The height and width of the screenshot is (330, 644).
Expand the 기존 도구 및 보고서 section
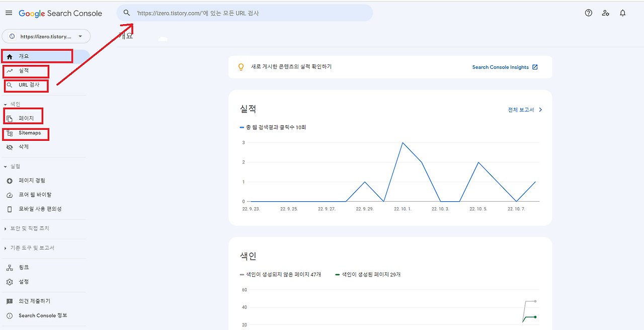coord(6,248)
